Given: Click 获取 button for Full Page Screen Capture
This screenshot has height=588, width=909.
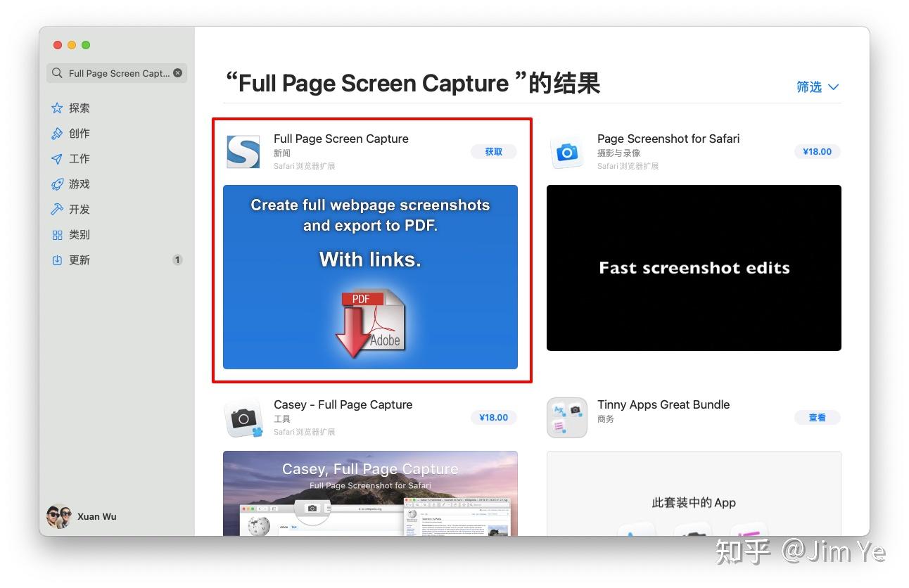Looking at the screenshot, I should coord(494,152).
